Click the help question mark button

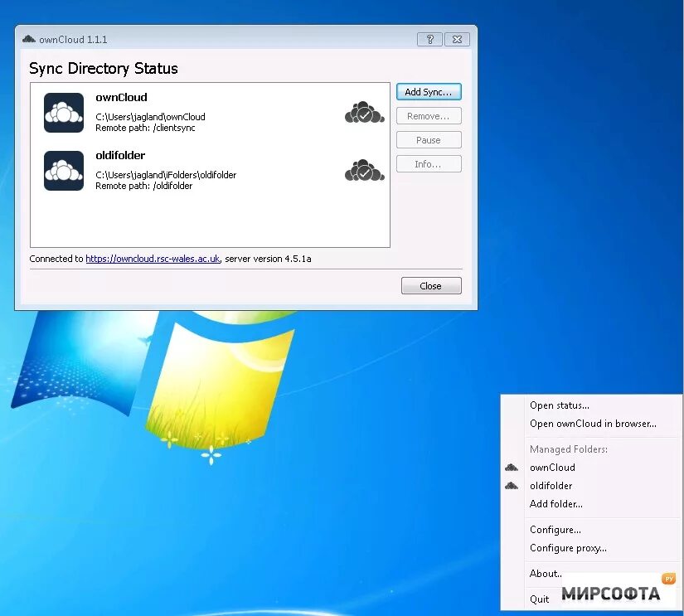click(x=429, y=39)
